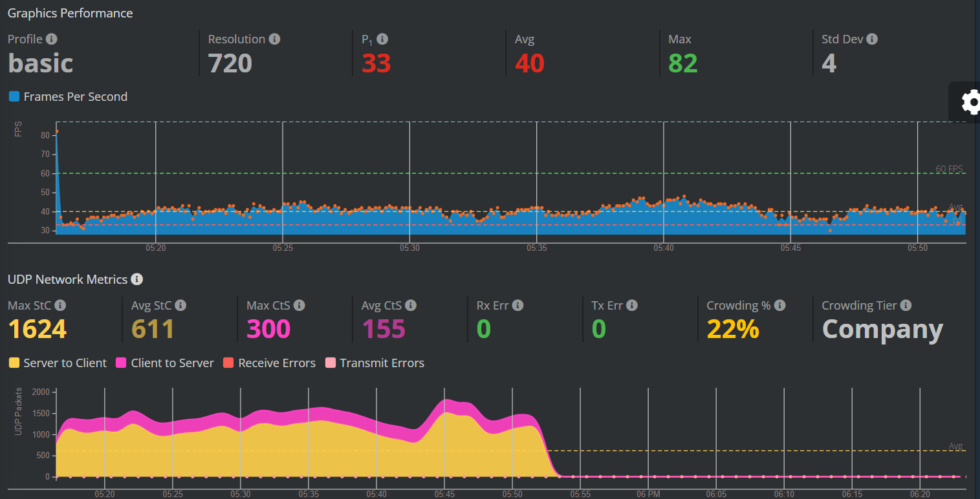Toggle the Frames Per Second series
980x499 pixels.
[67, 96]
